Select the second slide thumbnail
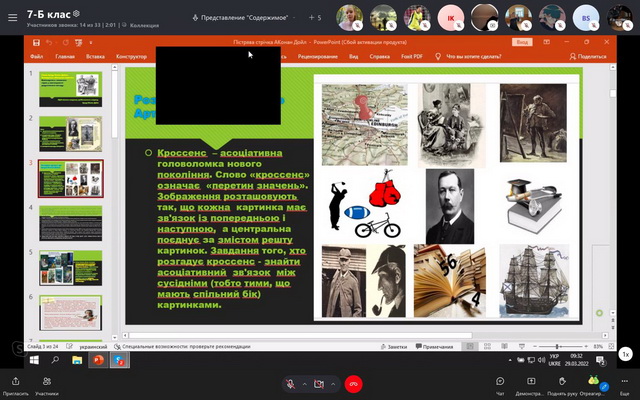This screenshot has height=400, width=640. (x=70, y=133)
